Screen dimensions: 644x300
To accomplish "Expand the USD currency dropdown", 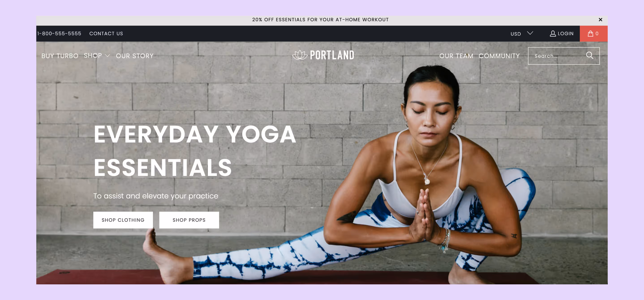I will [x=522, y=34].
